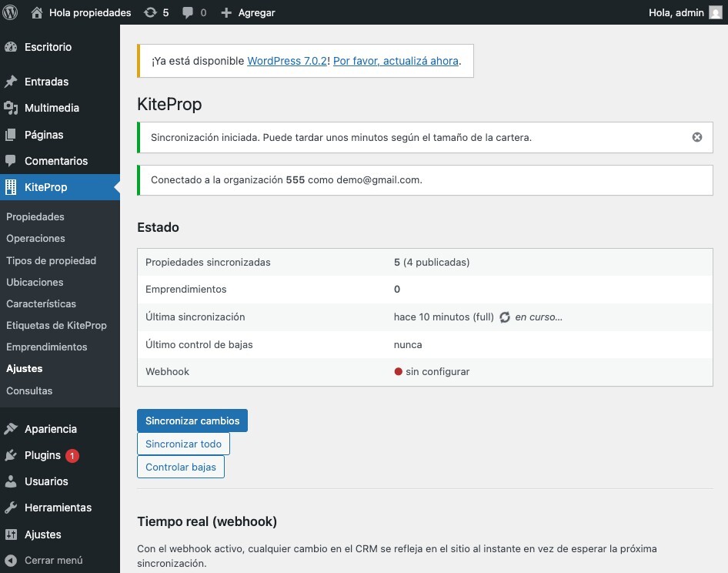
Task: Open the WordPress logo menu
Action: [x=10, y=12]
